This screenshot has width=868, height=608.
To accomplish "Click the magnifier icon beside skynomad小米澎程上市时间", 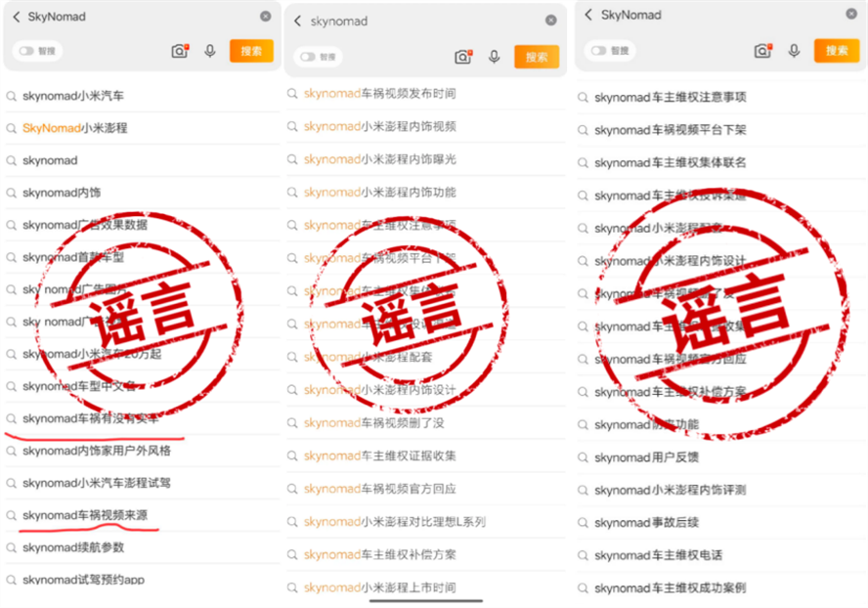I will point(292,587).
